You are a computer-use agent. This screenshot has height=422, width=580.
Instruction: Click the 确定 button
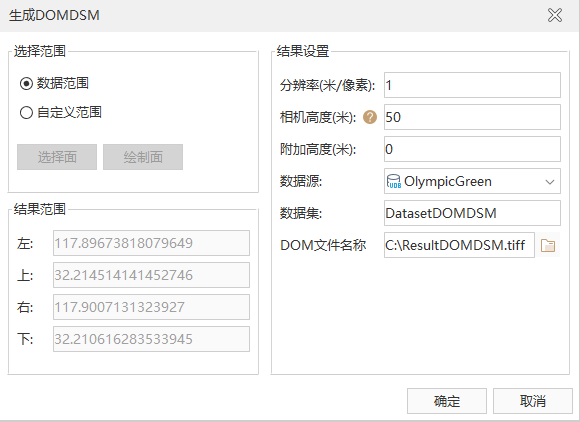click(447, 401)
